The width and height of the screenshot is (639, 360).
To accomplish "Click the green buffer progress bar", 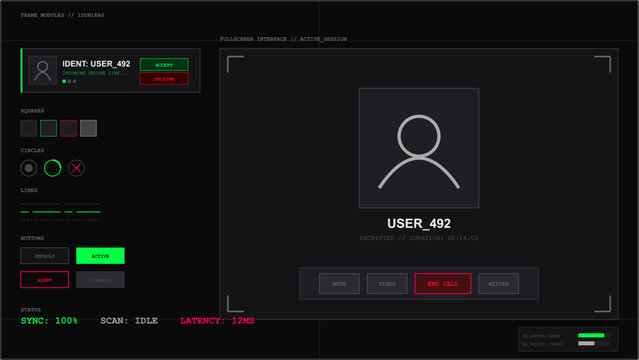I will (x=591, y=335).
